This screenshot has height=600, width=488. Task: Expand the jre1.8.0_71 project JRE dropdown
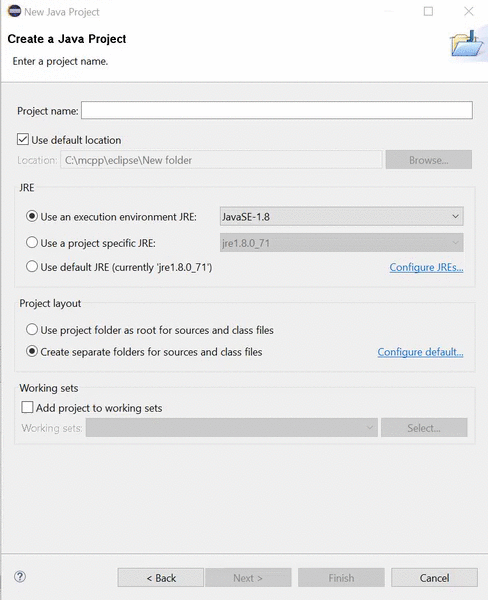341,243
